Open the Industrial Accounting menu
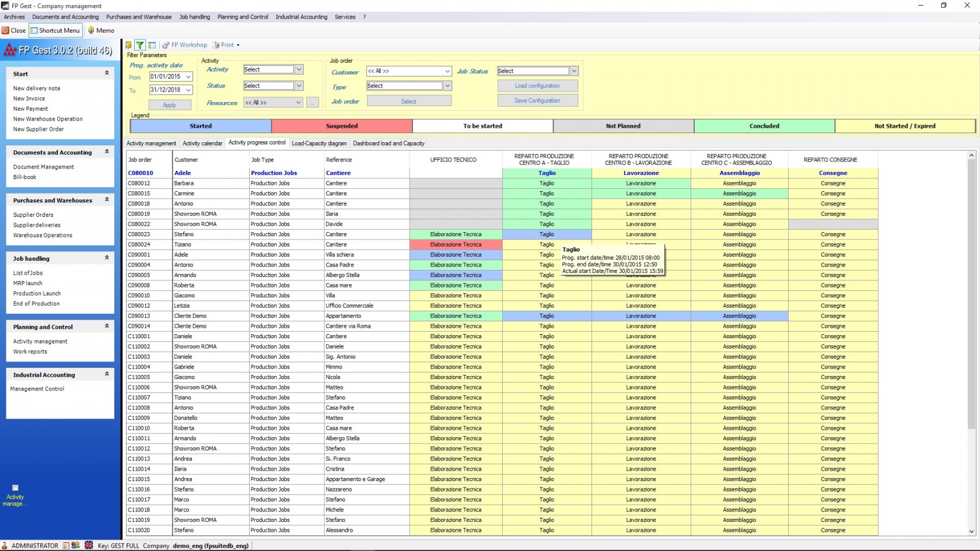This screenshot has height=551, width=980. [302, 17]
